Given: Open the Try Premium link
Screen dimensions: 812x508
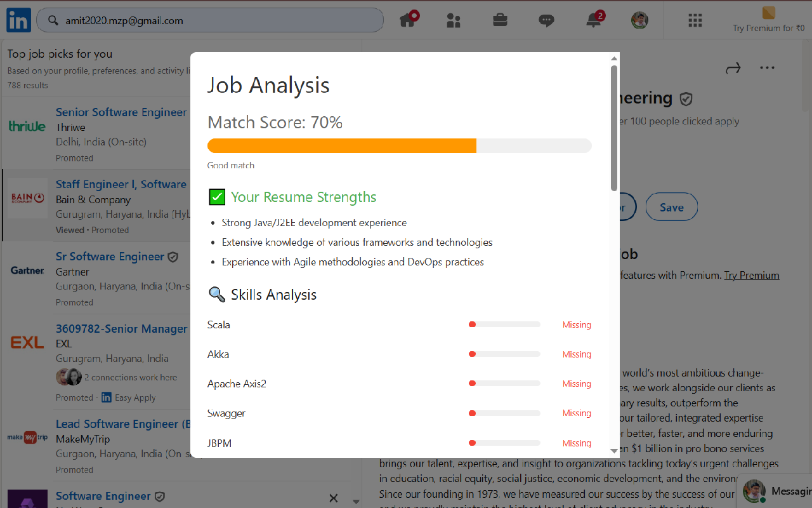Looking at the screenshot, I should pyautogui.click(x=752, y=275).
